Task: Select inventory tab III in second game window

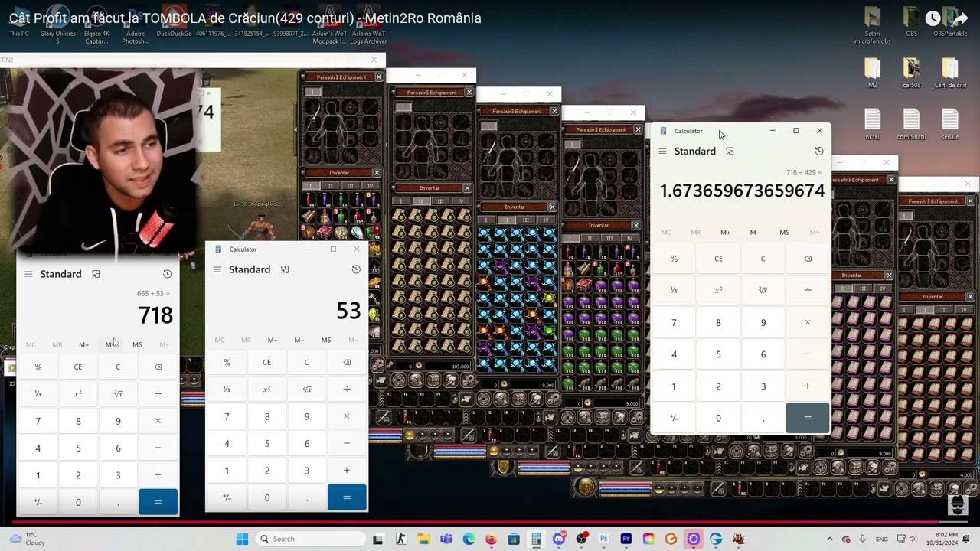Action: point(440,201)
